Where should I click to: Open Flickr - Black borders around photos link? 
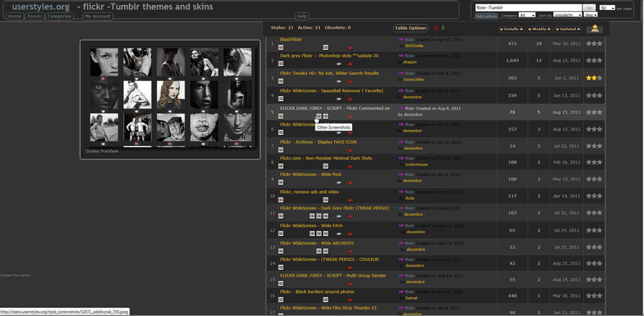[x=317, y=292]
